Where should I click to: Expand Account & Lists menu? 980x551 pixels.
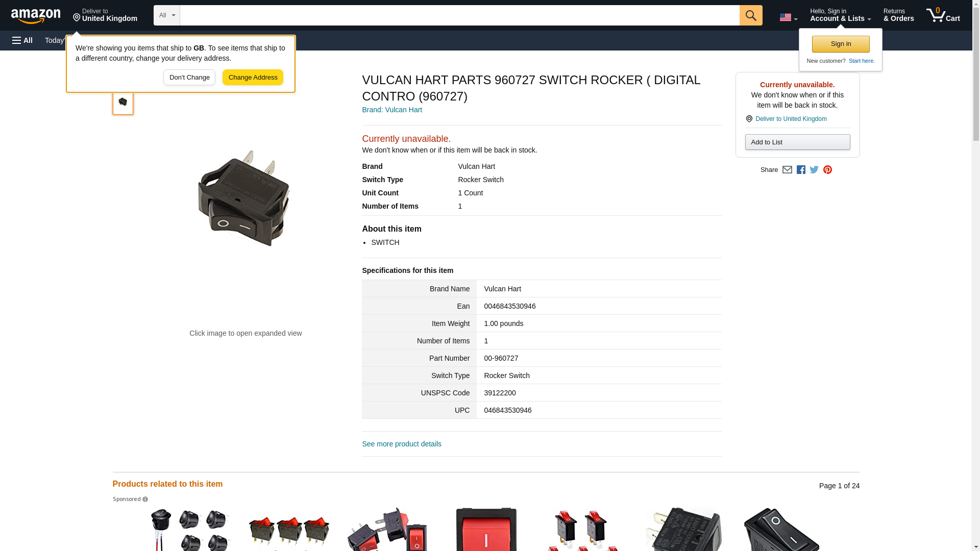(840, 15)
